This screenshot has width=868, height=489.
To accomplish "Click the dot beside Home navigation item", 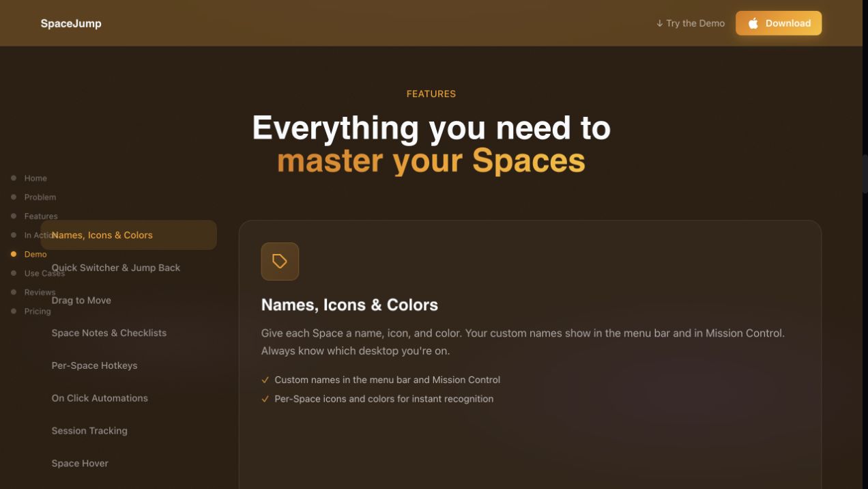I will pos(13,178).
